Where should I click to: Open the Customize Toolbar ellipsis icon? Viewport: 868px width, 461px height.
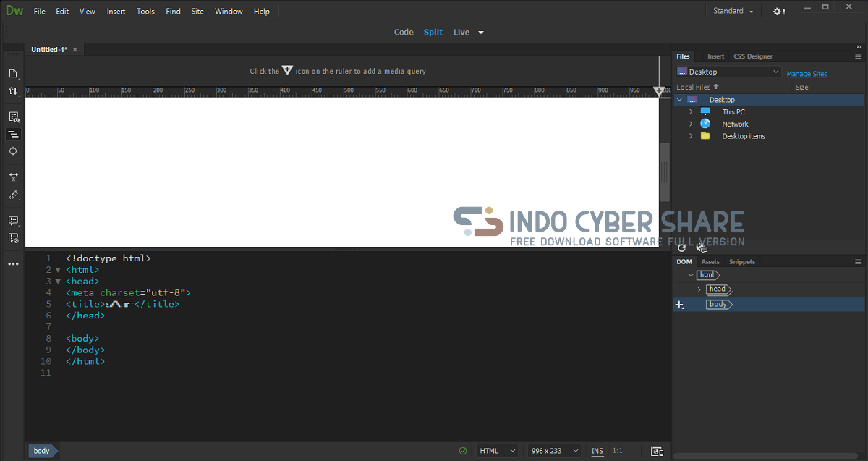tap(13, 264)
